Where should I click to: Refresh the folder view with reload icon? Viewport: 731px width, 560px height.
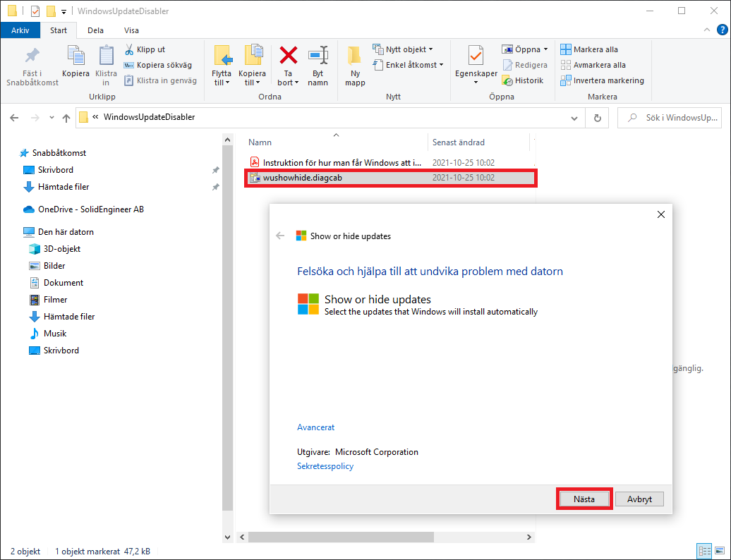[598, 118]
